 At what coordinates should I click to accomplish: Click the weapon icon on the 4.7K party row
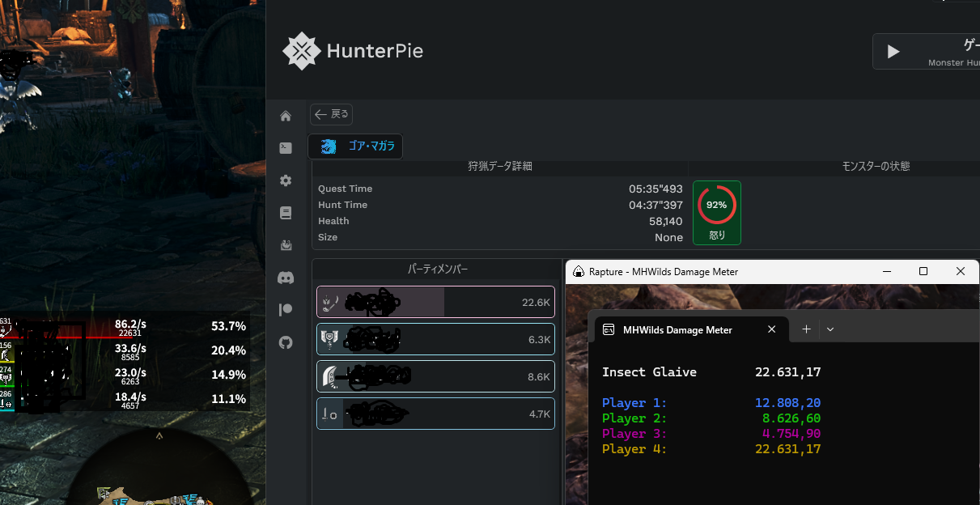coord(330,414)
